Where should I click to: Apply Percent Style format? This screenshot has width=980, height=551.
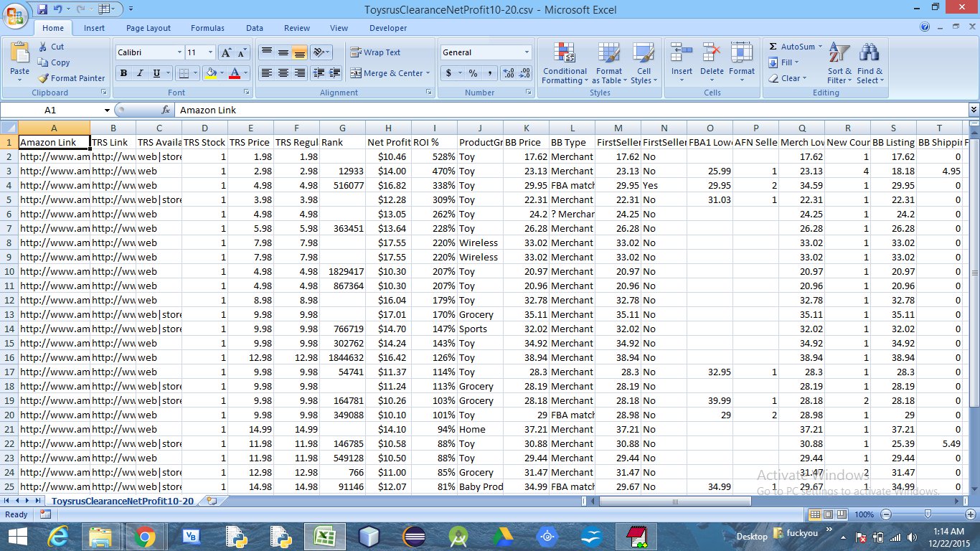(x=473, y=73)
